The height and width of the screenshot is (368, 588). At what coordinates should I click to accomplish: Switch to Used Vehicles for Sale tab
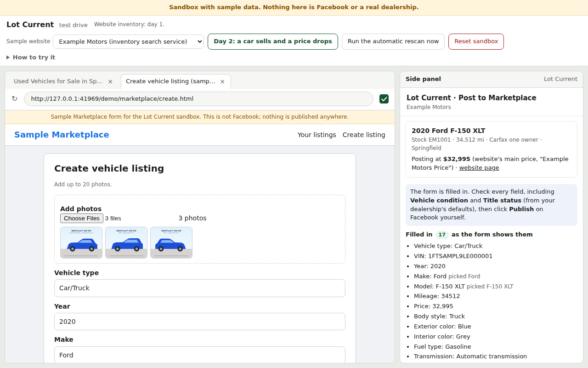(x=58, y=81)
